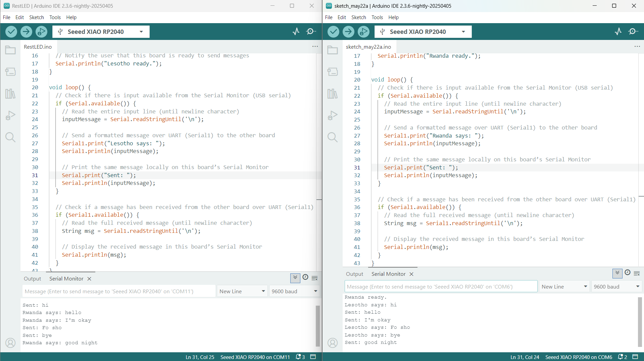
Task: Click message input field for COM11
Action: point(119,291)
